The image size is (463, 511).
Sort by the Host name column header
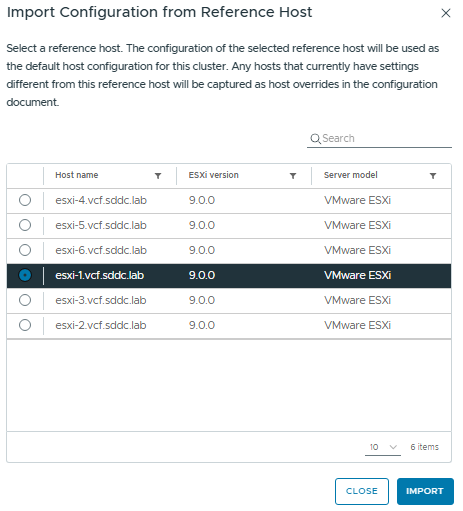[x=77, y=175]
